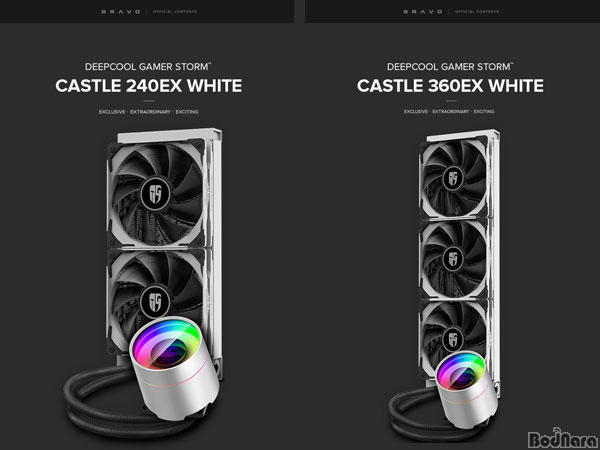The width and height of the screenshot is (600, 450).
Task: Click the right Official Contents header text
Action: [x=477, y=12]
